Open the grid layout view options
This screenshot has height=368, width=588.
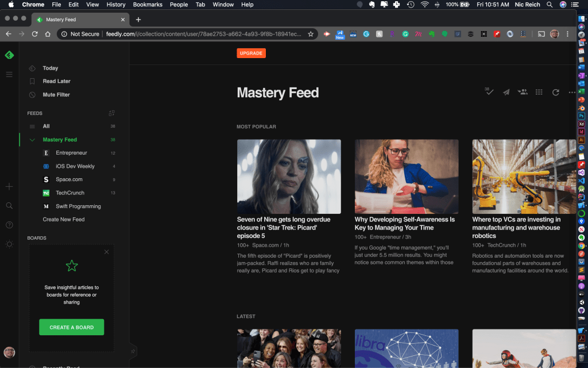[x=539, y=92]
